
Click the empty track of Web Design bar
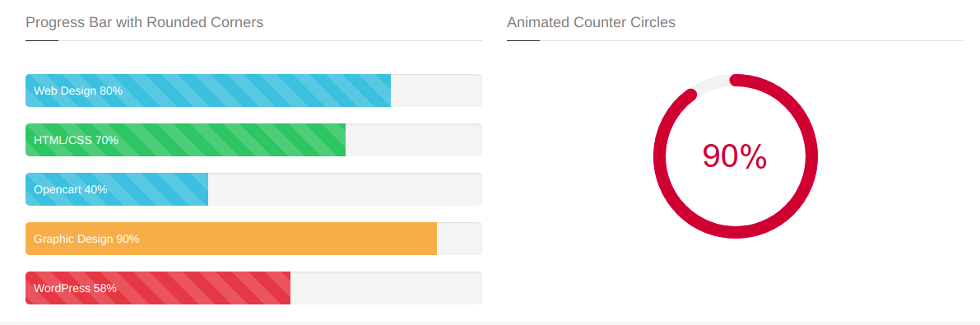[x=436, y=91]
